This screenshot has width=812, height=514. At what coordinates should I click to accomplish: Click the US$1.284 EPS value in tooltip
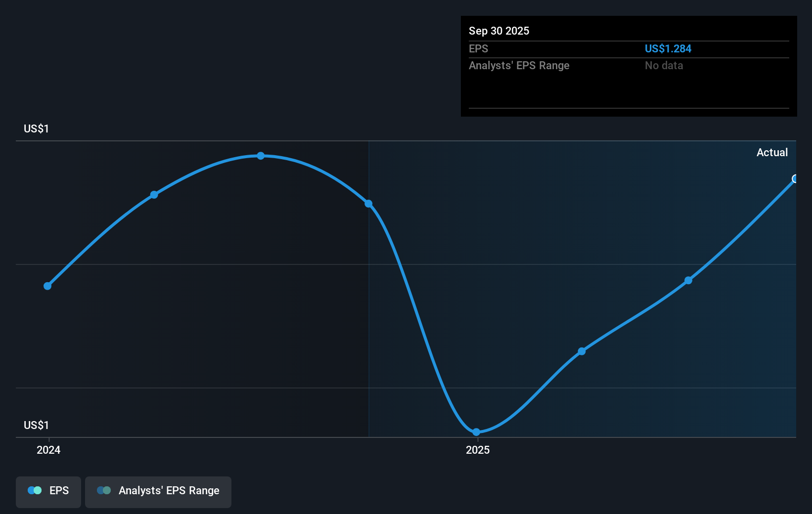point(668,48)
